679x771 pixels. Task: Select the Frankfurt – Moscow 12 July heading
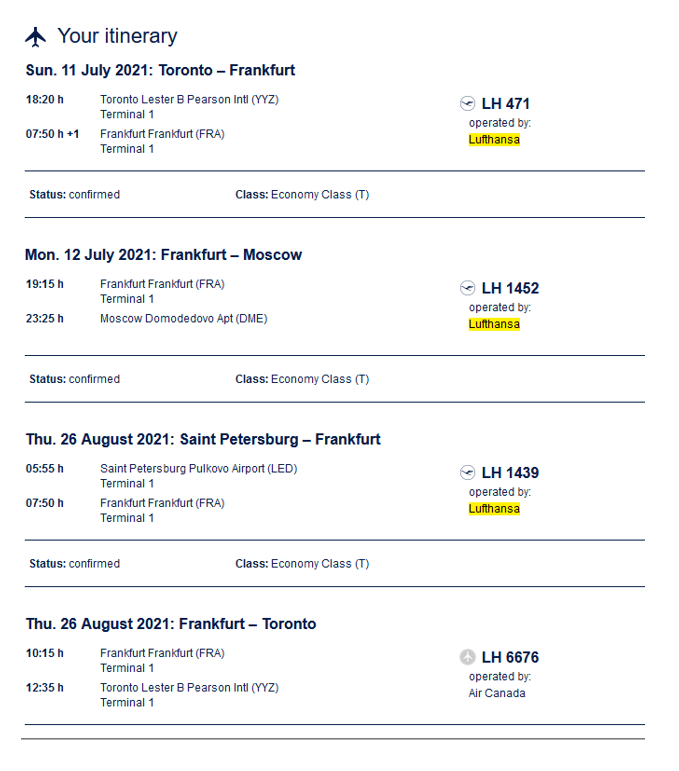click(163, 255)
